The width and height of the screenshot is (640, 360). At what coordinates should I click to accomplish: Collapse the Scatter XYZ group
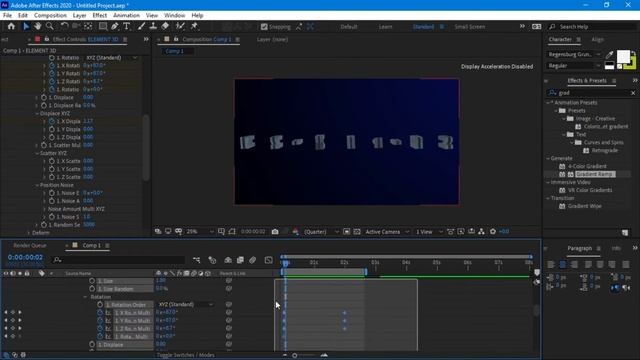tap(37, 153)
